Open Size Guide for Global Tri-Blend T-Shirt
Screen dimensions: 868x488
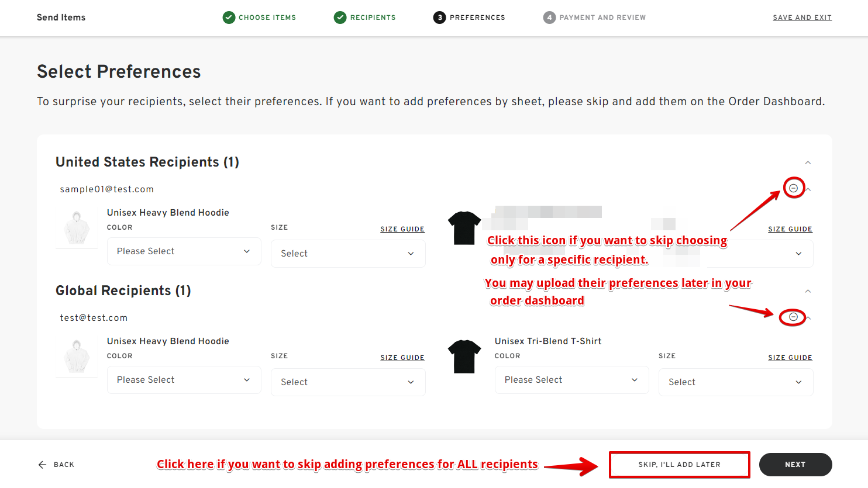tap(790, 358)
